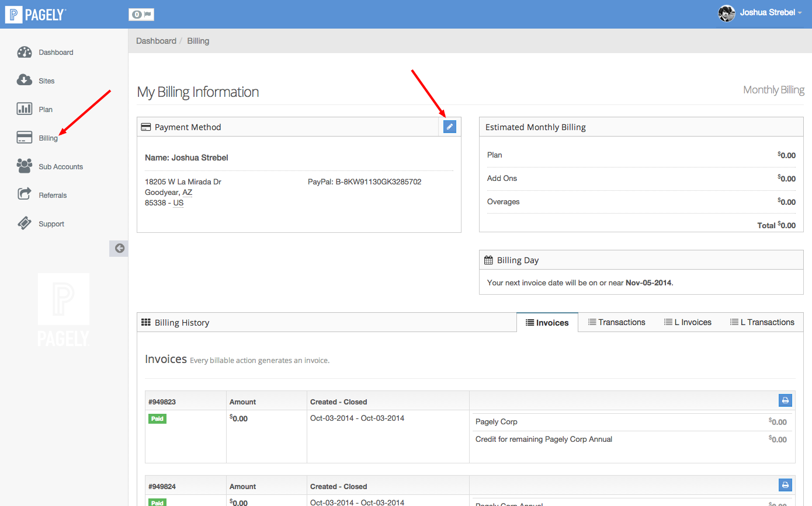Screen dimensions: 812x506
Task: Open Referrals in the sidebar
Action: pyautogui.click(x=53, y=196)
